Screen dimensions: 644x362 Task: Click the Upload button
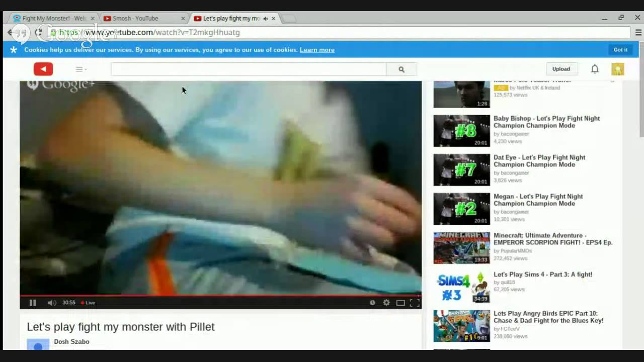[x=561, y=69]
